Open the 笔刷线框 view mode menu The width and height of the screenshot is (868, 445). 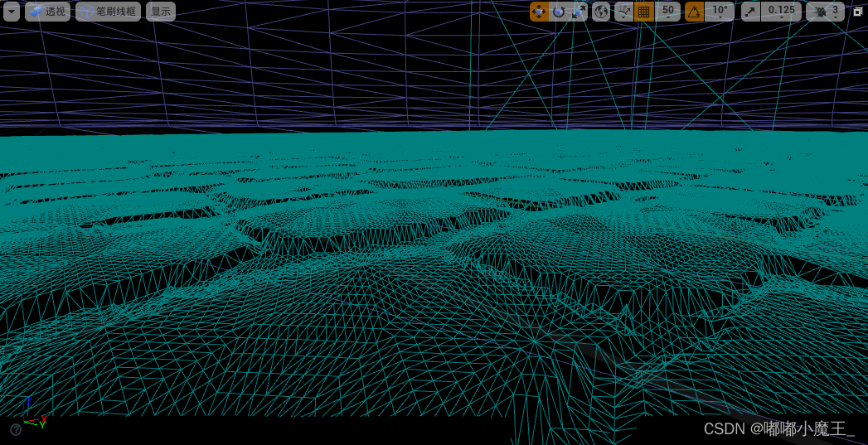click(x=108, y=12)
